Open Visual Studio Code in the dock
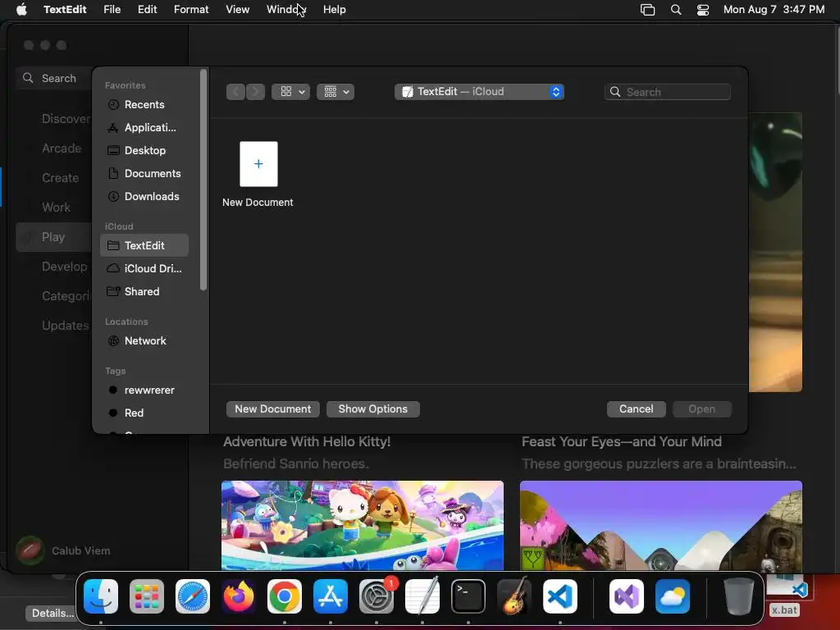The width and height of the screenshot is (840, 630). coord(560,596)
